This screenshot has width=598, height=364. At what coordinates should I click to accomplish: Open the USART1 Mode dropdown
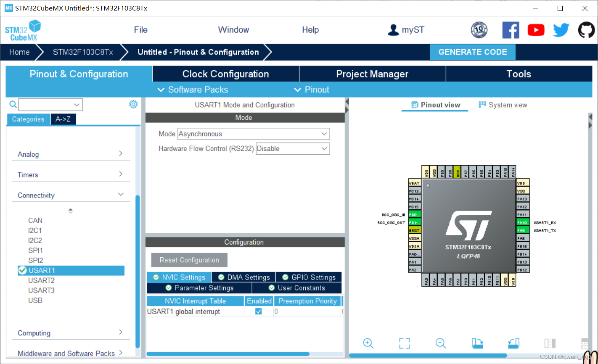(x=254, y=134)
